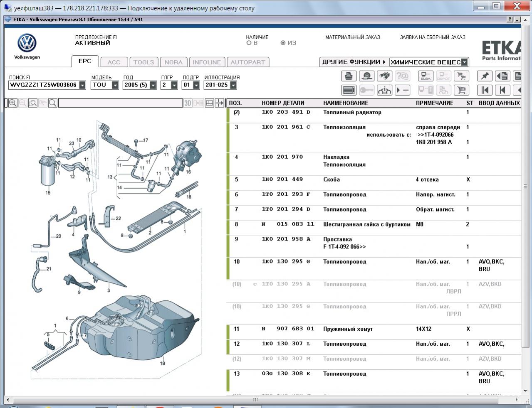The height and width of the screenshot is (408, 532).
Task: Click the illustration search input field
Action: point(120,103)
